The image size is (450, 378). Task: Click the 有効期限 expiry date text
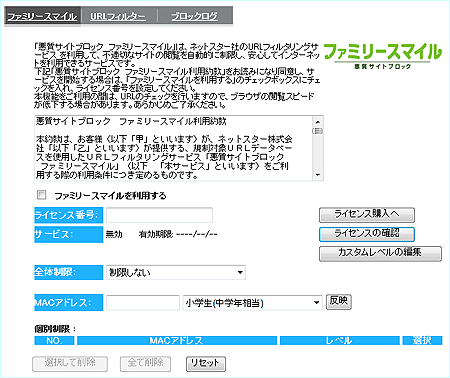click(178, 235)
